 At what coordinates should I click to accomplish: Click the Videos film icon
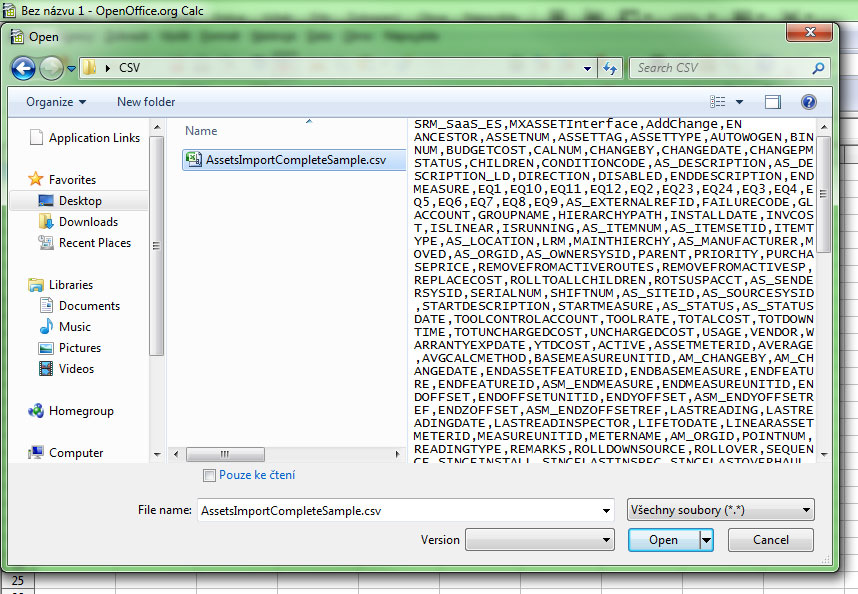pos(46,369)
